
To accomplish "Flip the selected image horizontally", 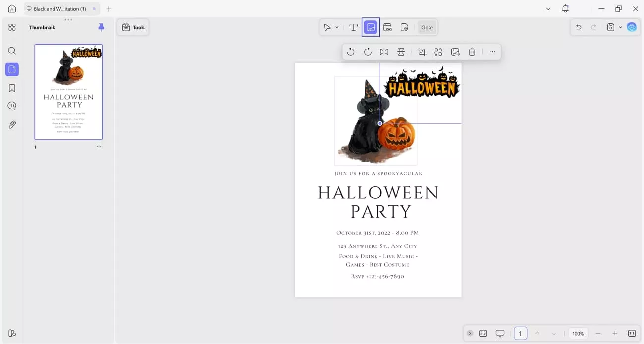I will pos(384,51).
